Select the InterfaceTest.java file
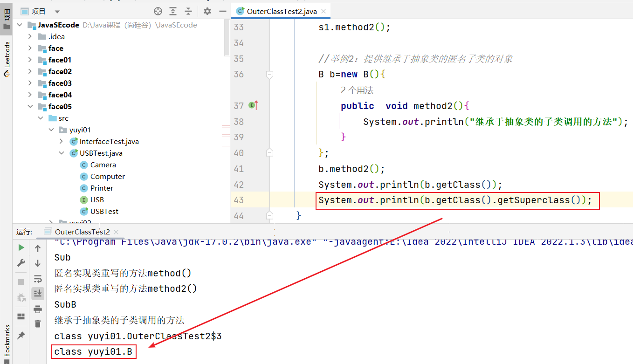This screenshot has height=364, width=633. click(109, 141)
